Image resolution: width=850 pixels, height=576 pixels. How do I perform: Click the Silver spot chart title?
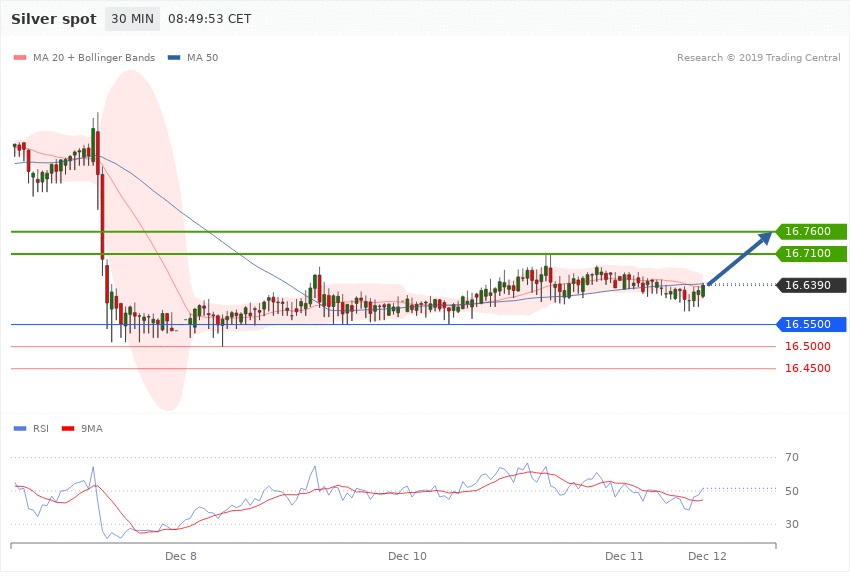pyautogui.click(x=55, y=19)
